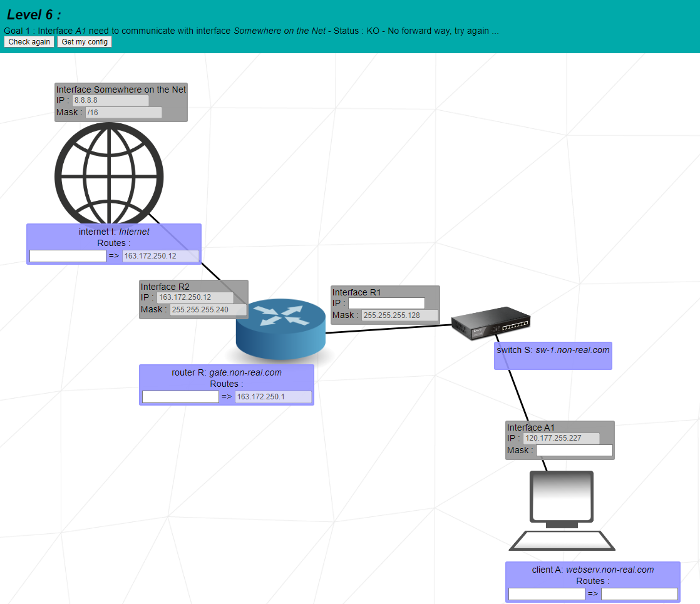
Task: Click the Interface Somewhere on the Net label
Action: pyautogui.click(x=121, y=90)
